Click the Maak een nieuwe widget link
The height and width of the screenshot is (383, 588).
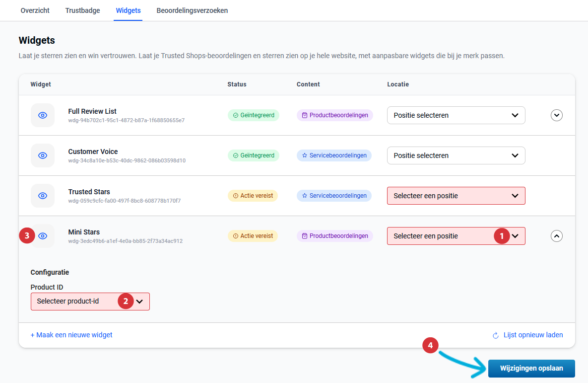(x=71, y=335)
